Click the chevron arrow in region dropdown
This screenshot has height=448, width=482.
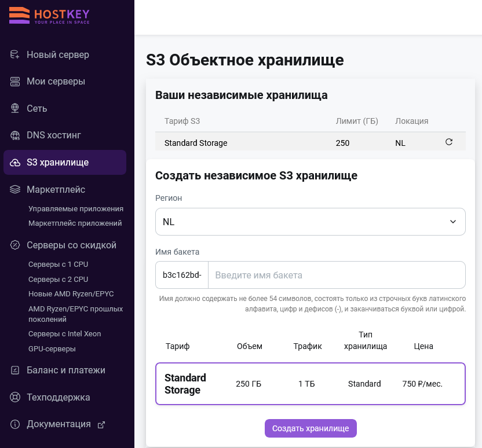point(453,222)
